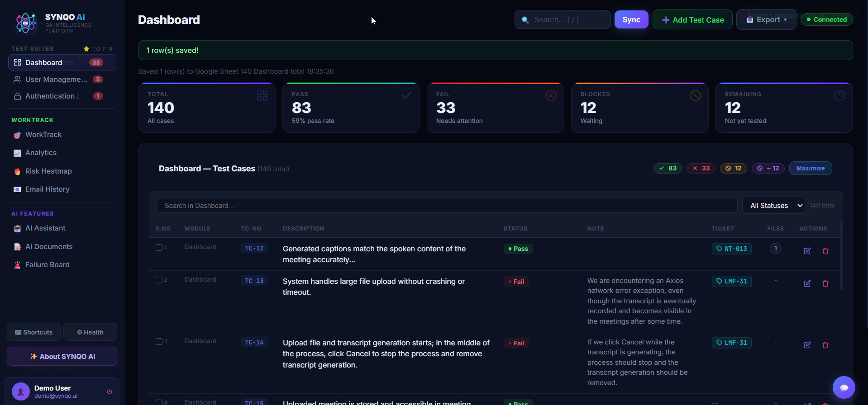Tick the checkbox for row 1
This screenshot has height=405, width=868.
coord(159,247)
